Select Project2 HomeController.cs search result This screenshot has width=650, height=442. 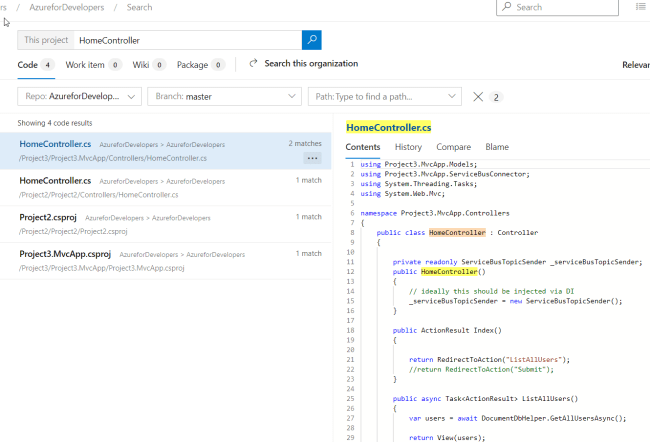click(x=55, y=181)
